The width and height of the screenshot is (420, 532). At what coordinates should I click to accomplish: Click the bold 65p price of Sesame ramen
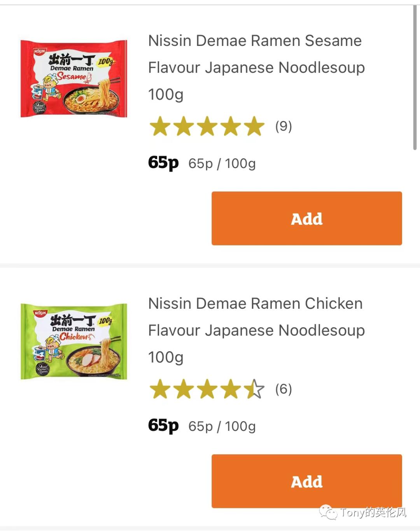(x=162, y=163)
